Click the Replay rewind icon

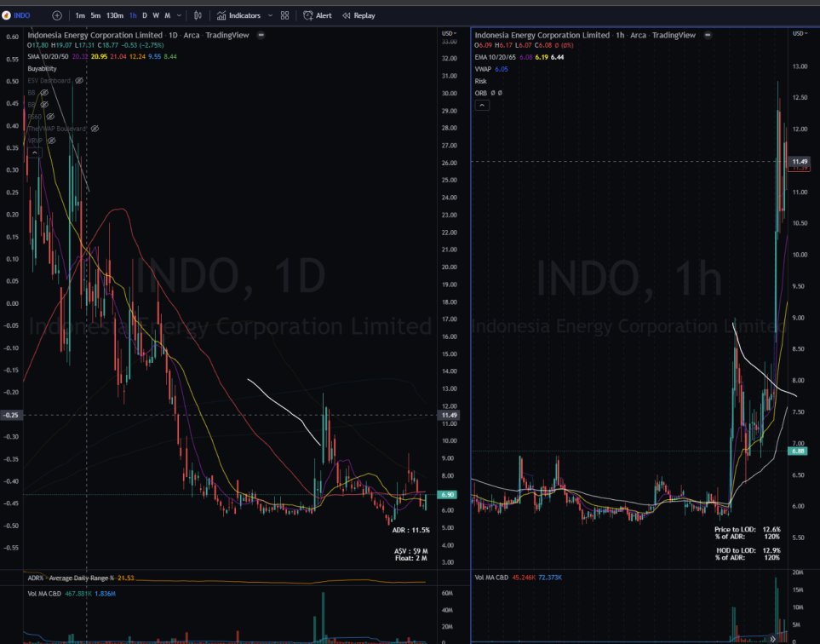(347, 15)
